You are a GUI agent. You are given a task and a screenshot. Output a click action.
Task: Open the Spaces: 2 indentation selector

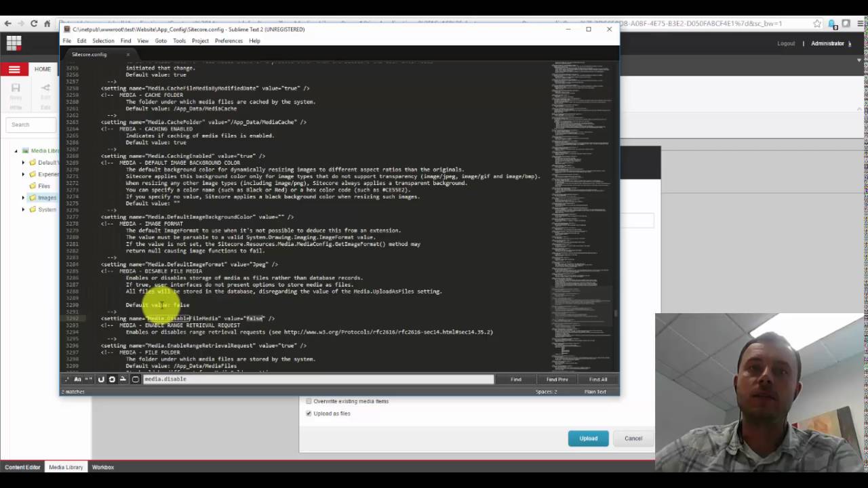546,392
